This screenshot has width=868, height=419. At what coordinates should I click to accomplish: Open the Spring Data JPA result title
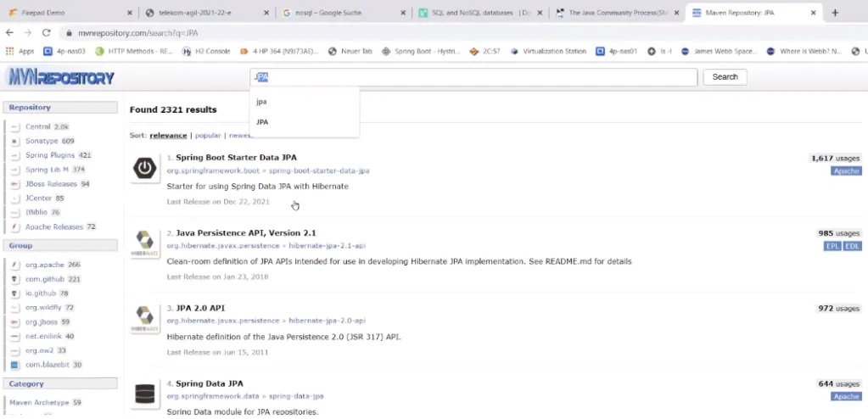pyautogui.click(x=210, y=383)
